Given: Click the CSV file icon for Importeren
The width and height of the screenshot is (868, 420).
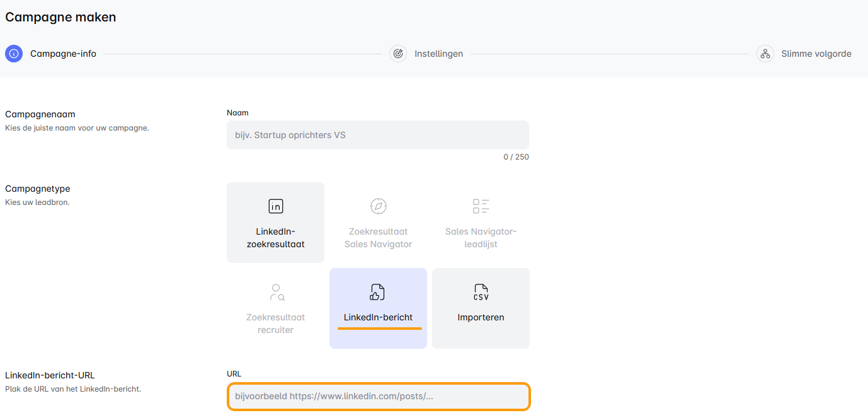Looking at the screenshot, I should 481,292.
